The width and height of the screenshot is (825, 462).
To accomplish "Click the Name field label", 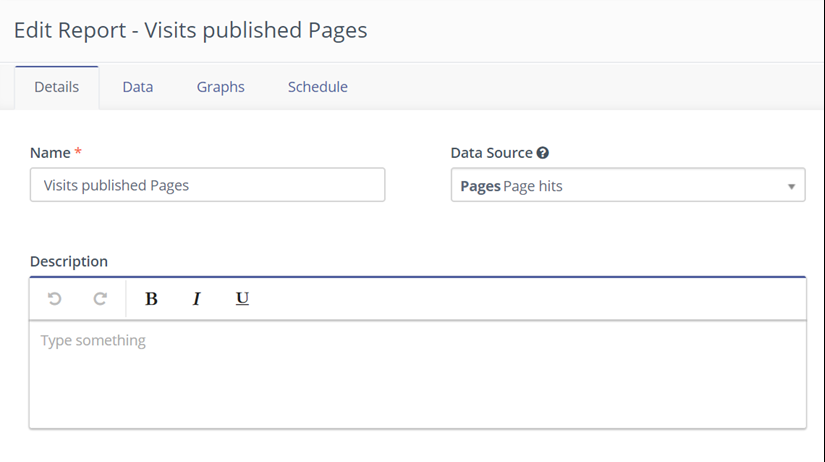I will pyautogui.click(x=50, y=153).
